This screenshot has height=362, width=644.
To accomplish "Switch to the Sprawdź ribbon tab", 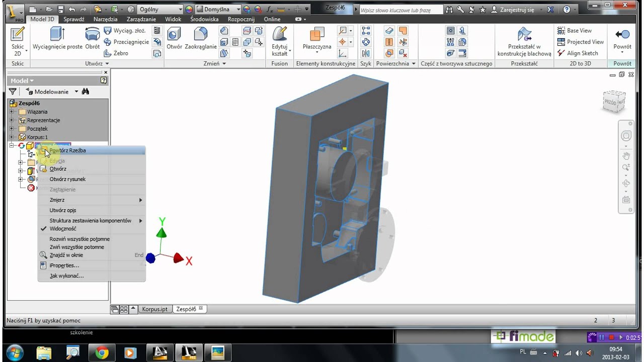I will (74, 19).
